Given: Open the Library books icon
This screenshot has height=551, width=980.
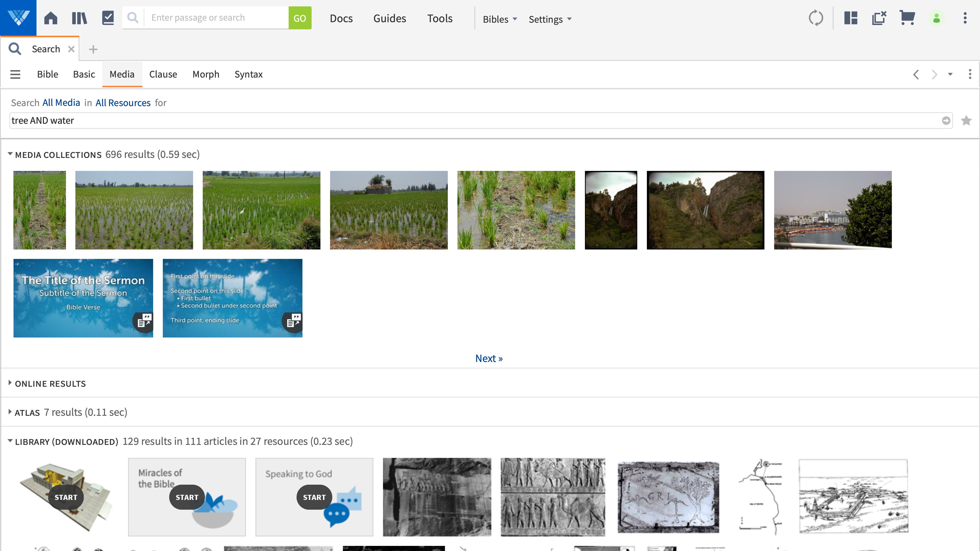Looking at the screenshot, I should tap(79, 18).
